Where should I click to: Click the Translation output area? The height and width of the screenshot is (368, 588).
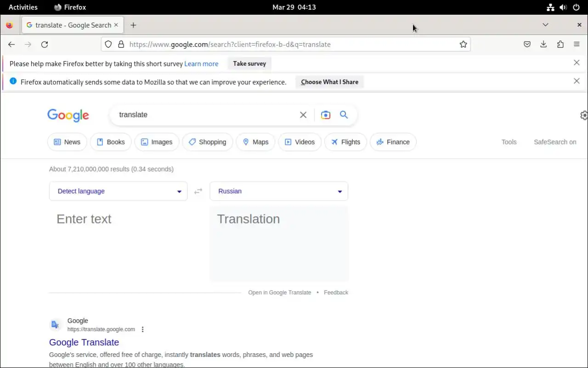[x=279, y=244]
